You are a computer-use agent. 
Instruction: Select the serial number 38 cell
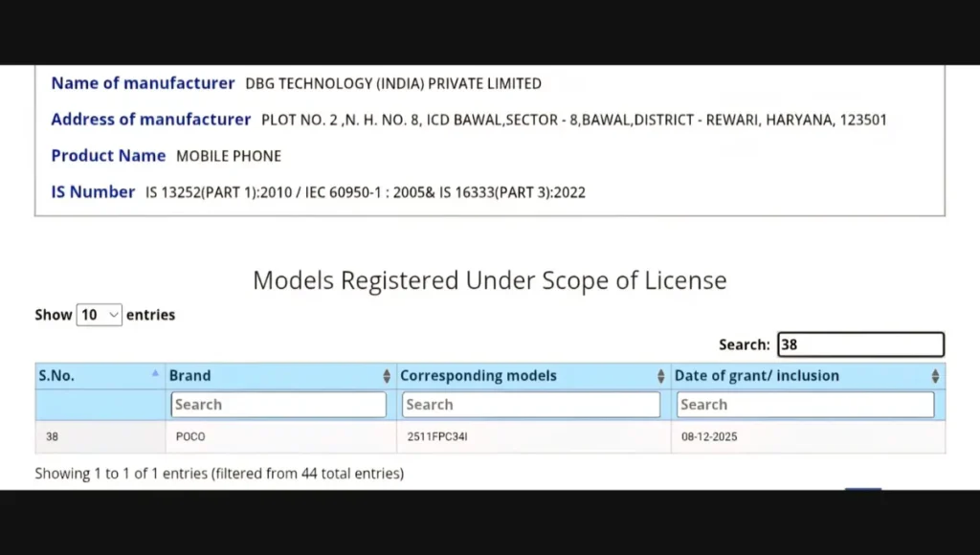53,437
